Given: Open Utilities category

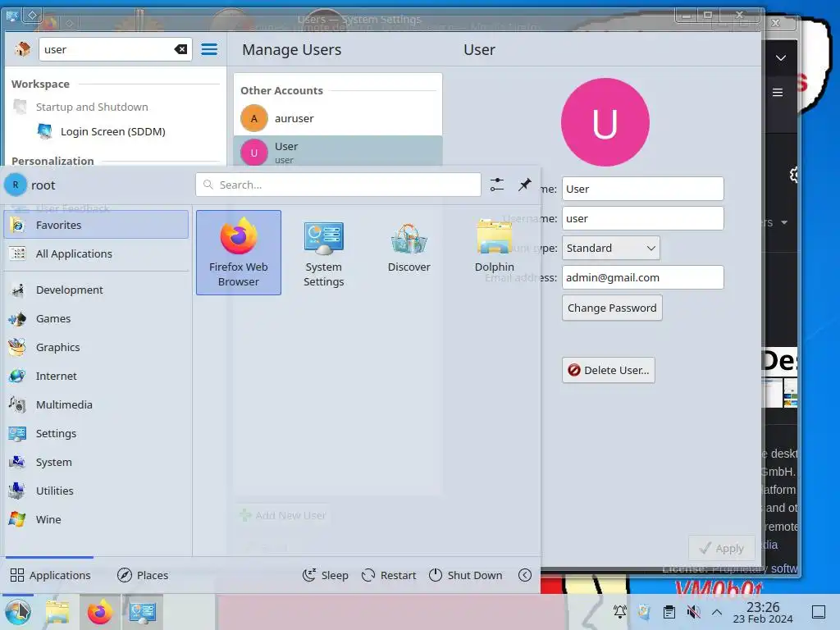Looking at the screenshot, I should [x=97, y=491].
